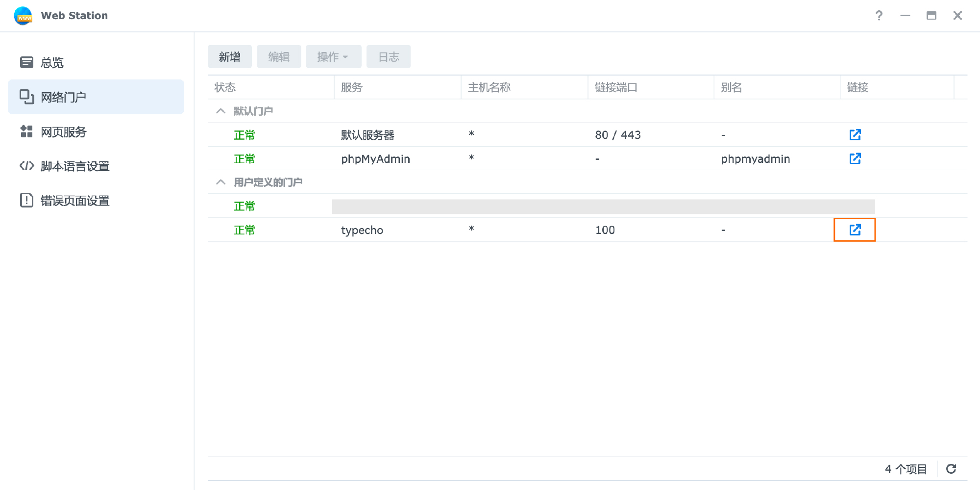
Task: Click the help question mark icon
Action: [x=879, y=16]
